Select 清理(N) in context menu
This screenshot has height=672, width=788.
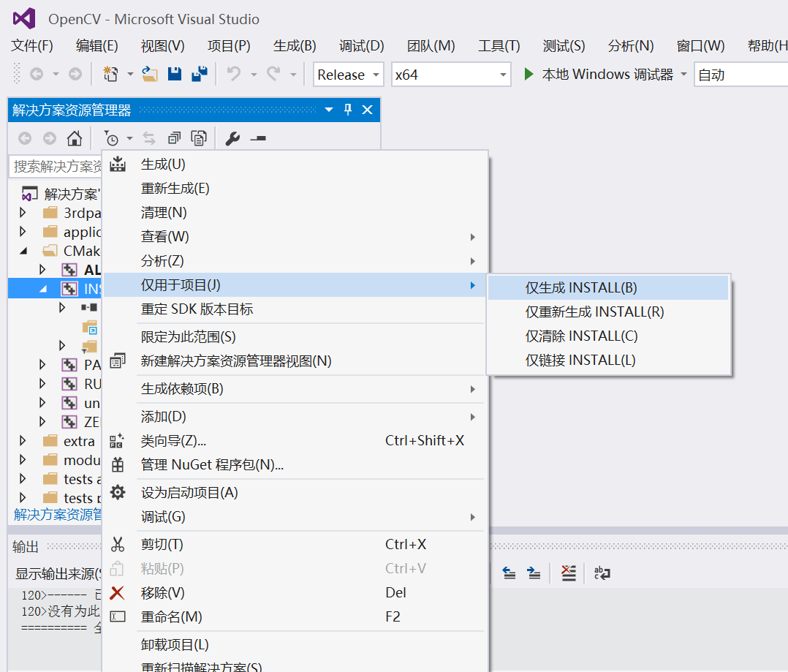(x=295, y=213)
